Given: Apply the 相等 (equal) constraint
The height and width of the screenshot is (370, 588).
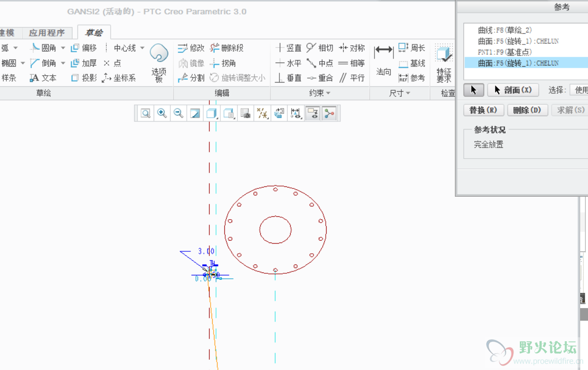Looking at the screenshot, I should 352,63.
